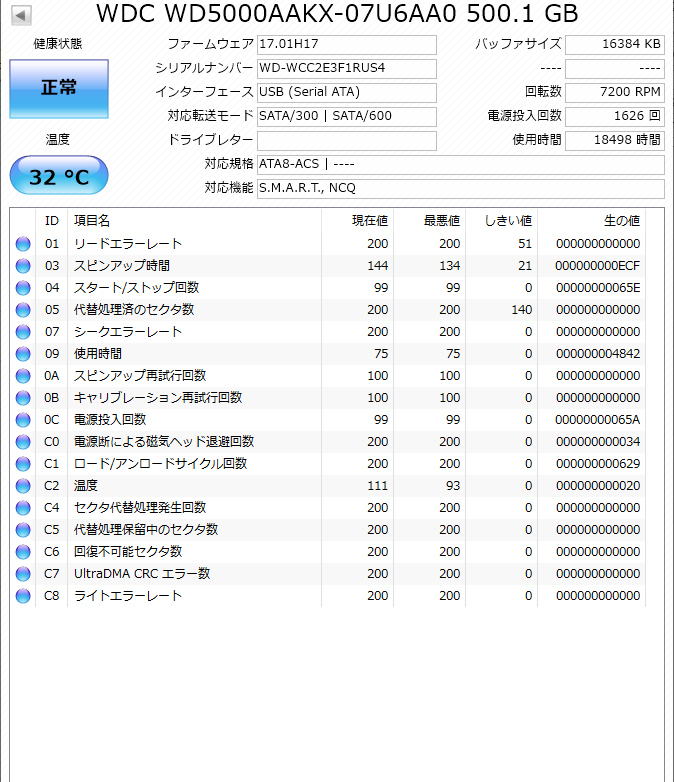Click the status orb for ID 05

coord(23,310)
